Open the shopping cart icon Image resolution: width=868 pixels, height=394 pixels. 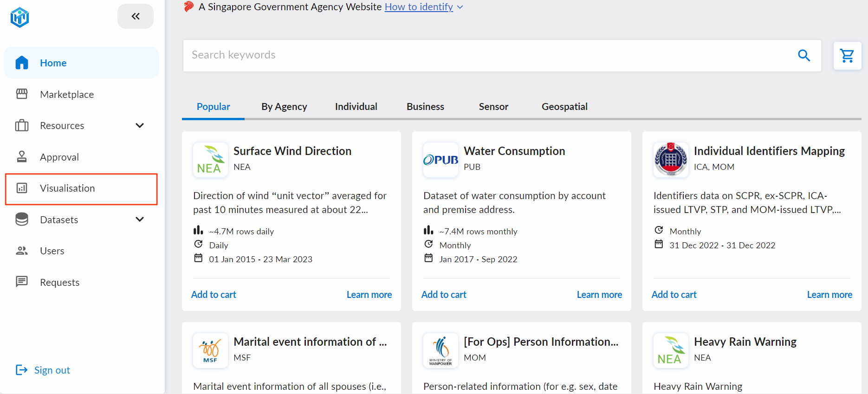[847, 56]
